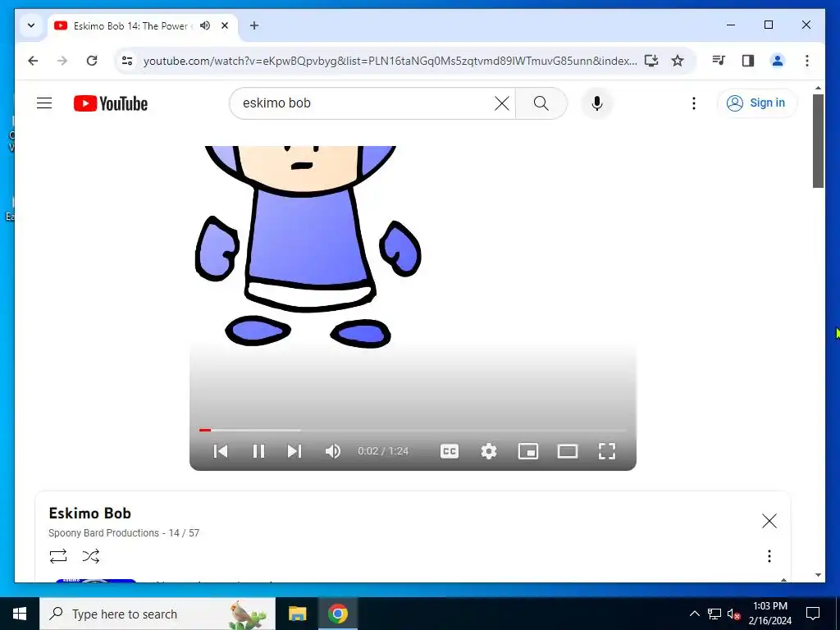Play the previous video in playlist
Screen dimensions: 840x630
click(x=220, y=451)
